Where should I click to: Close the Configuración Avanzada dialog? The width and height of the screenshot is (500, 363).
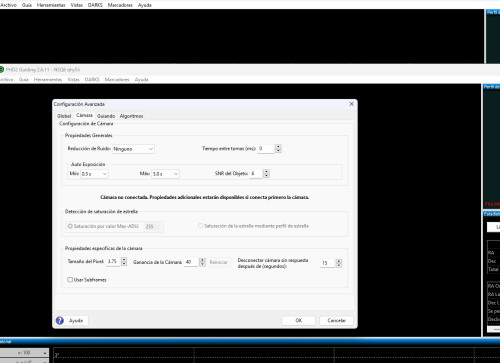(351, 104)
